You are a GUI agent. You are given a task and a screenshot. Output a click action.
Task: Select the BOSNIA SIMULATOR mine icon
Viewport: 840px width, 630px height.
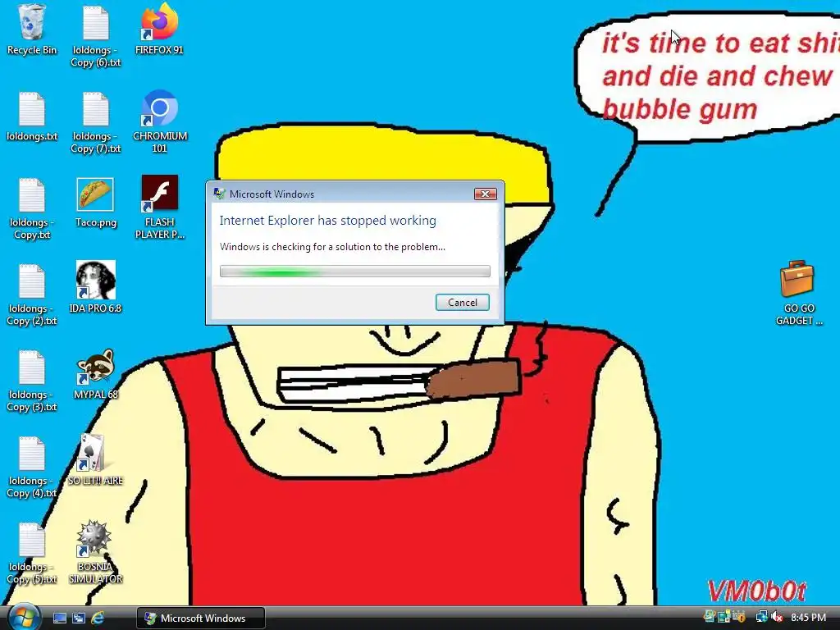tap(95, 552)
